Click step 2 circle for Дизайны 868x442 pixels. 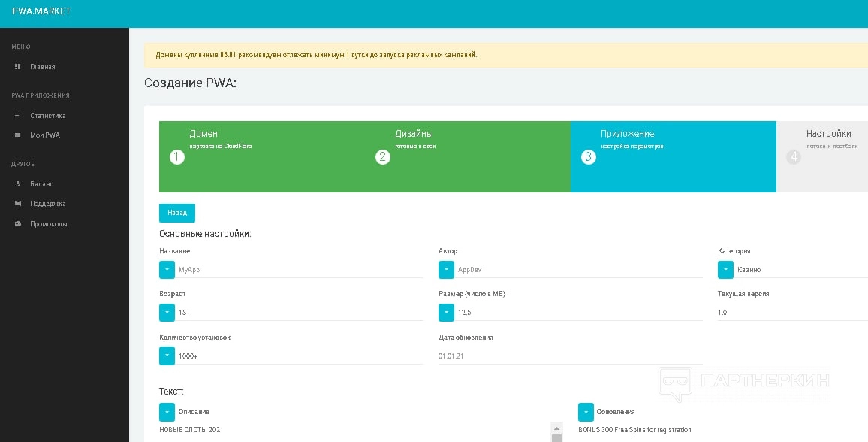pyautogui.click(x=383, y=157)
